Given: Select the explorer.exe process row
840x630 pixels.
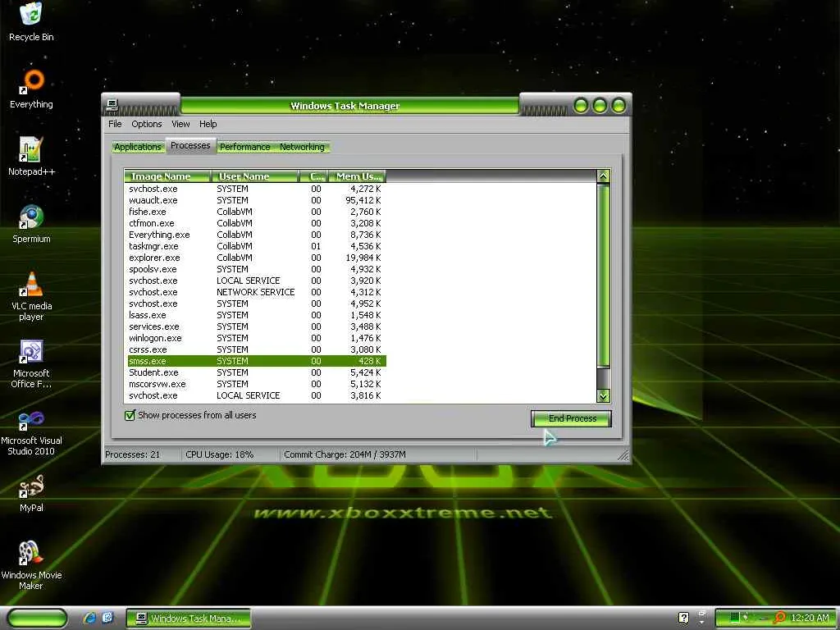Looking at the screenshot, I should pos(255,258).
